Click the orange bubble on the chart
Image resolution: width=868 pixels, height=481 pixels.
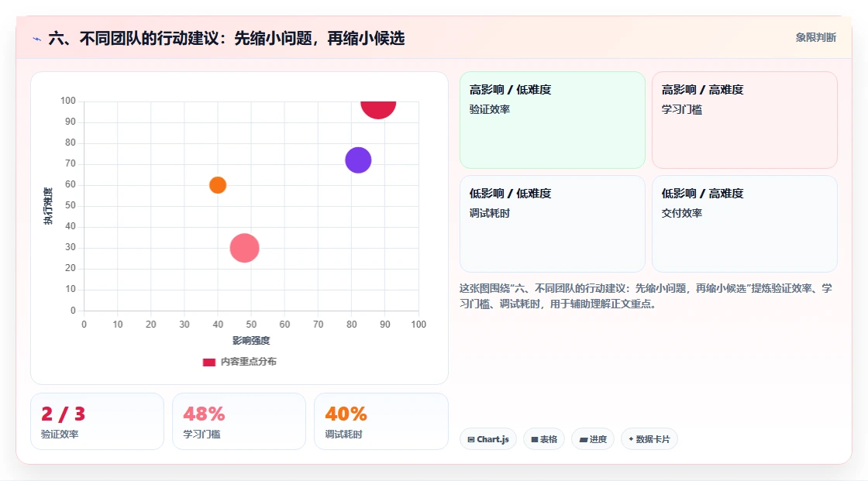218,185
